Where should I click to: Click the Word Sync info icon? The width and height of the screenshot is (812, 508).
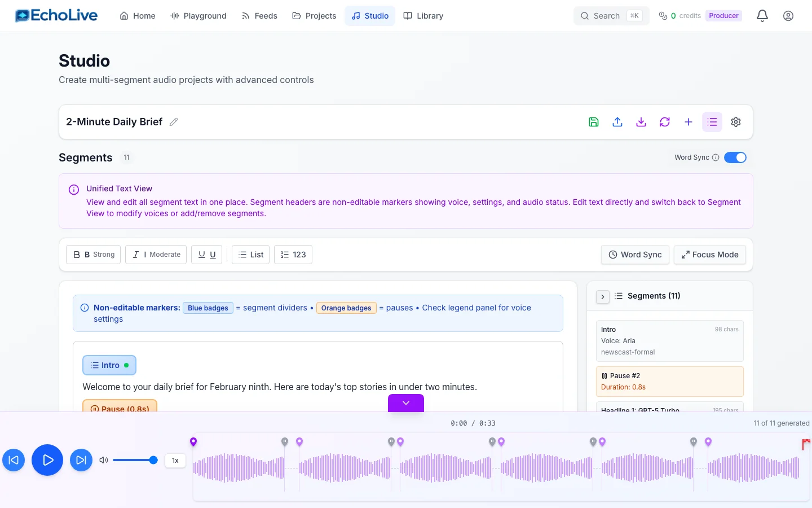pos(716,157)
